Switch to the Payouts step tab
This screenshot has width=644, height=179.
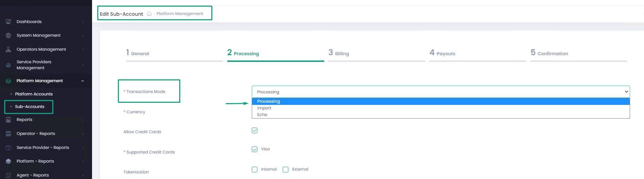445,53
